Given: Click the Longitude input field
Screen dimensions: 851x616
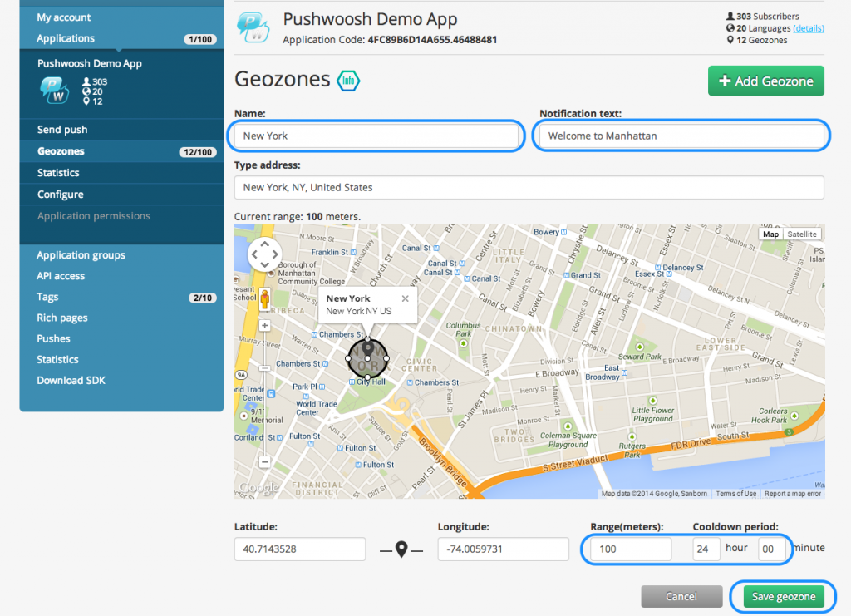Looking at the screenshot, I should point(503,549).
